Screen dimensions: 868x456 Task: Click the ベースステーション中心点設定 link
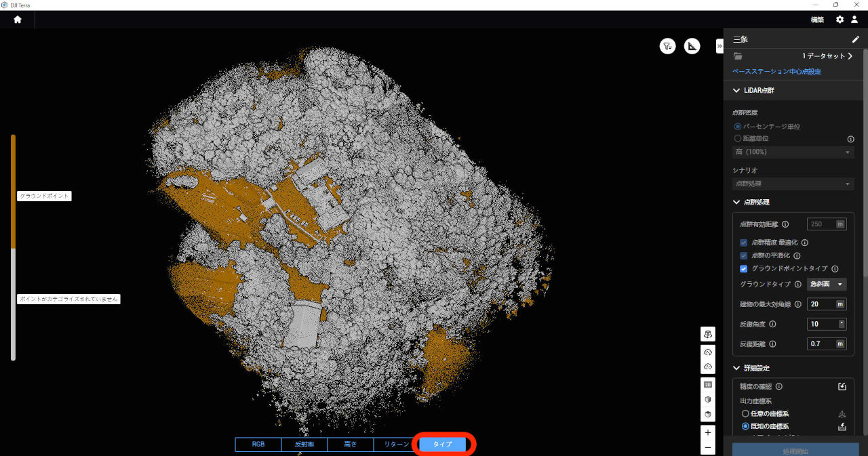776,71
